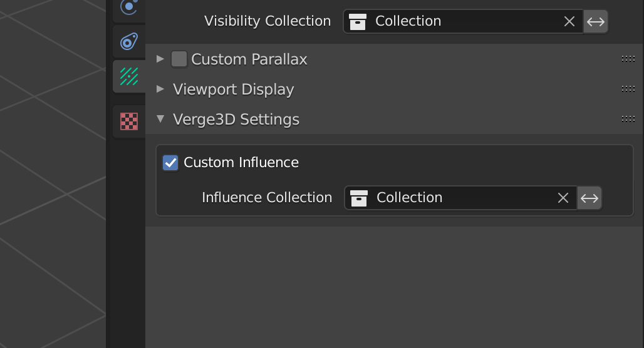Screen dimensions: 644x348
Task: Open the Physics properties tab
Action: coord(129,8)
